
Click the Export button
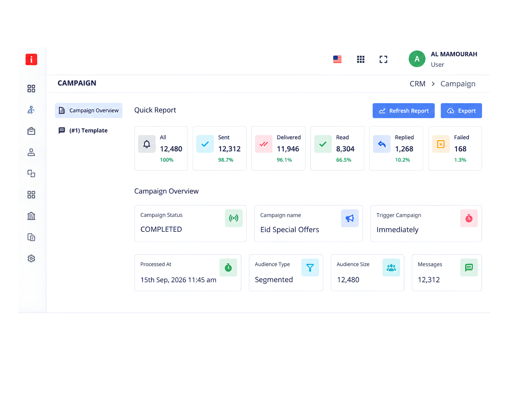[461, 111]
